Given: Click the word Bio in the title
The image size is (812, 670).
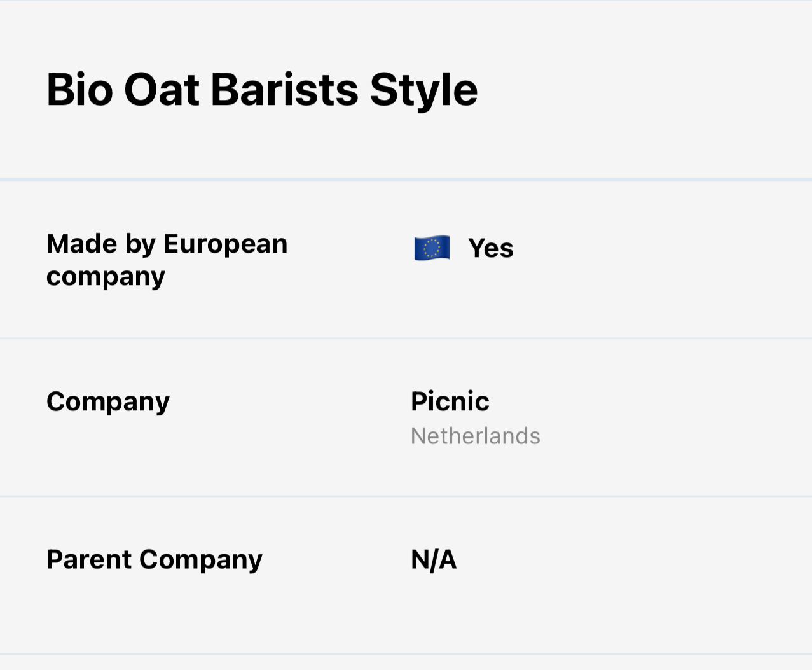Looking at the screenshot, I should tap(79, 90).
